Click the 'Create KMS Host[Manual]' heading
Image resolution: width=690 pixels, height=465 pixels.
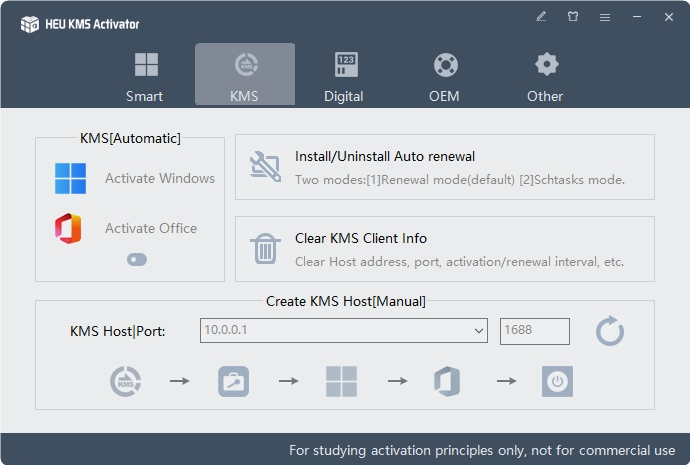(x=346, y=301)
